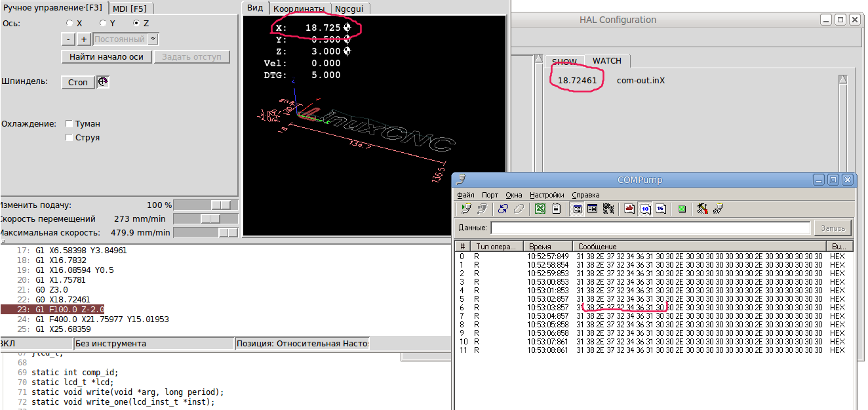Click the grayed close port icon in COMPump

(x=482, y=209)
